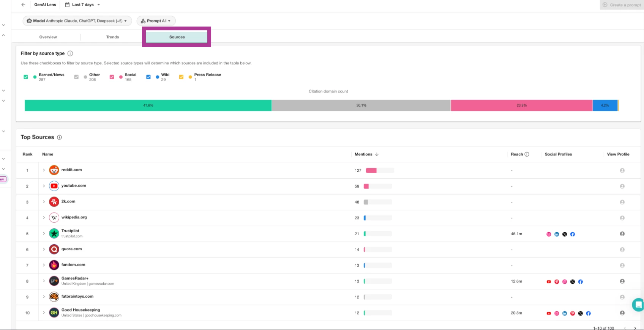This screenshot has width=644, height=330.
Task: Click the quora.com logo icon
Action: 54,249
